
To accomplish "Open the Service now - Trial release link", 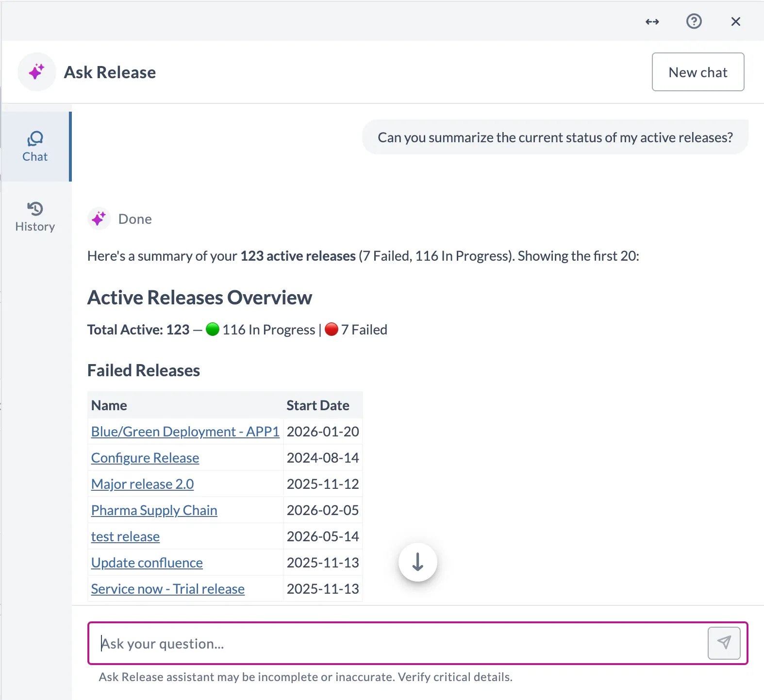I will pyautogui.click(x=168, y=589).
